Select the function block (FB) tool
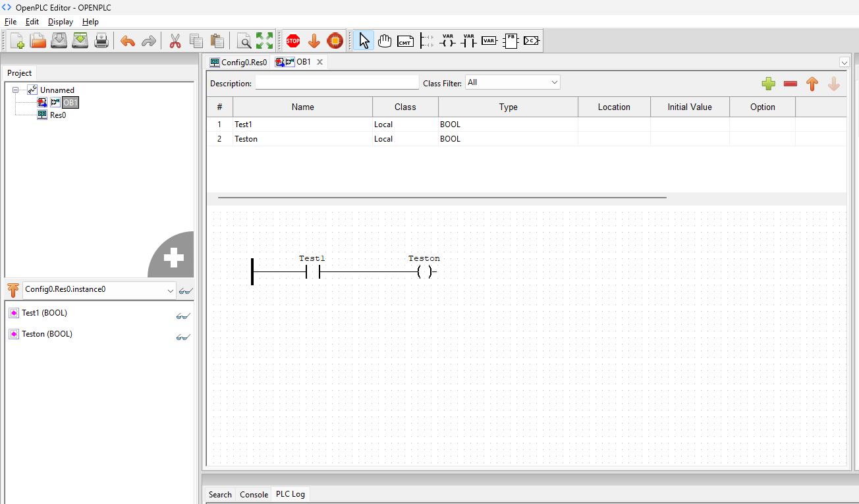This screenshot has height=504, width=859. point(511,41)
